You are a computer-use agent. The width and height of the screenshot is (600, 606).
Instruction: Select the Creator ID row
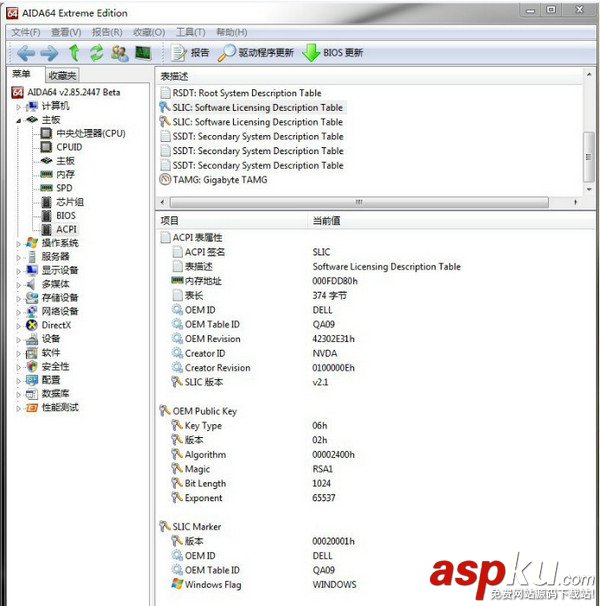(254, 354)
